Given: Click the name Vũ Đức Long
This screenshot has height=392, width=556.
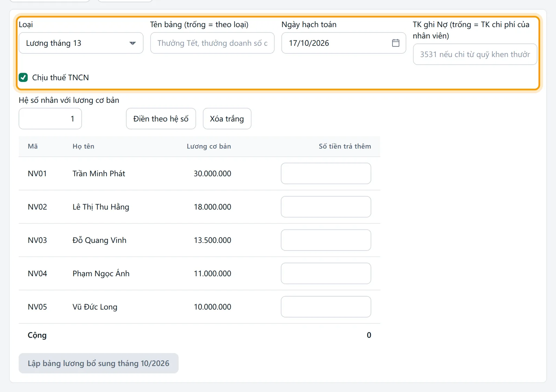Looking at the screenshot, I should (x=95, y=307).
